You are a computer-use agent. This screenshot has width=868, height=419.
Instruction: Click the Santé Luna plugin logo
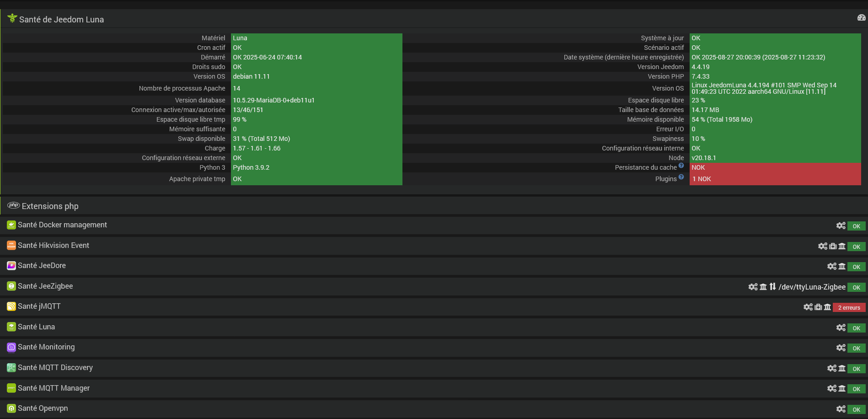click(x=11, y=327)
